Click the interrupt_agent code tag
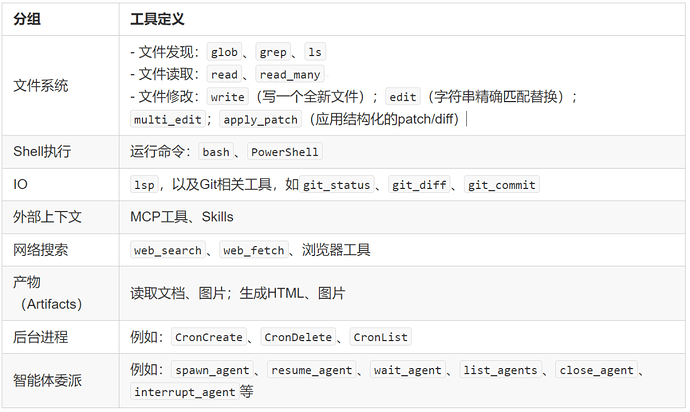Screen dimensions: 690x412 click(x=185, y=391)
